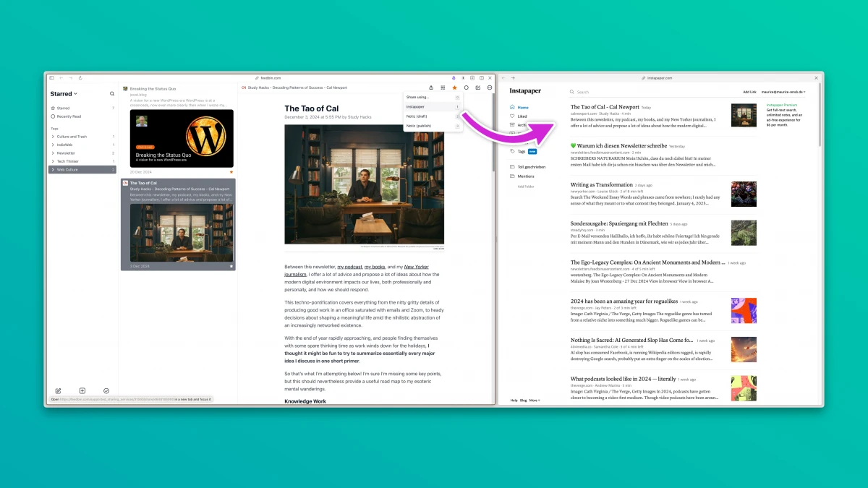This screenshot has width=868, height=488.
Task: Click the add feed plus icon in Feedbin
Action: tap(82, 391)
